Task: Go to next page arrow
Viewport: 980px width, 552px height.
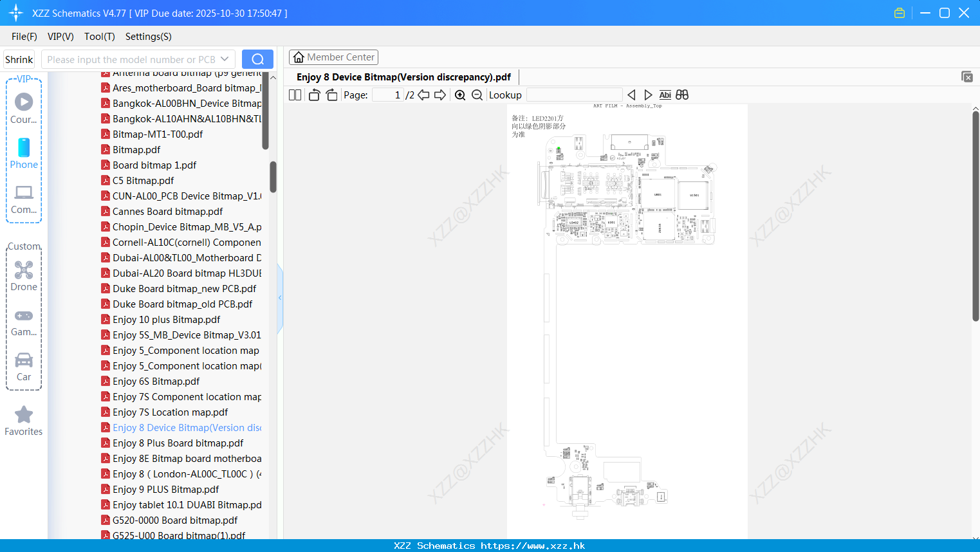Action: [x=440, y=95]
